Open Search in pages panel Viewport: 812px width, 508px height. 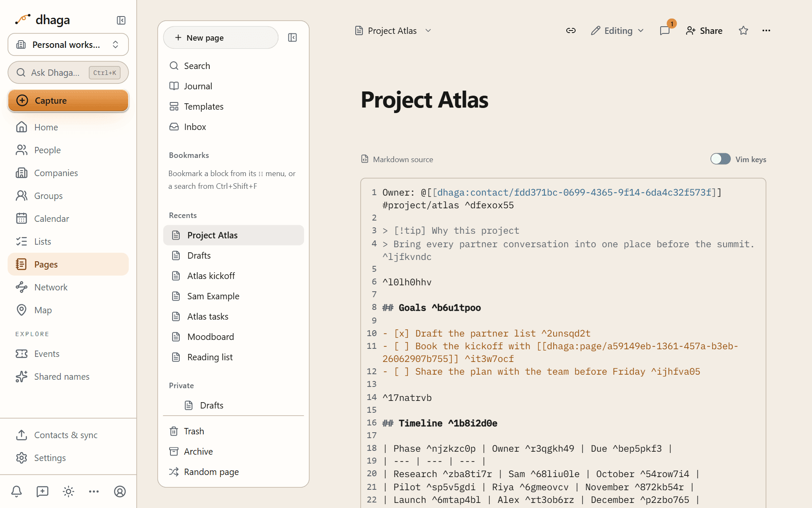coord(233,66)
